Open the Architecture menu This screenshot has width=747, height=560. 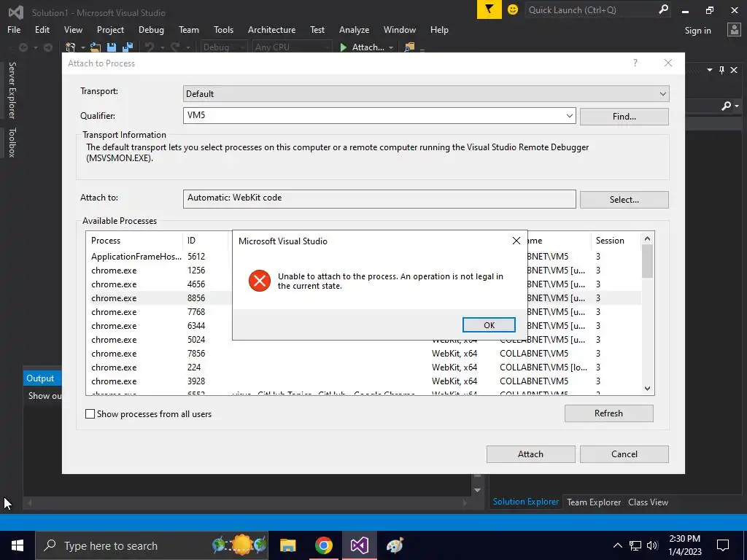[x=271, y=29]
